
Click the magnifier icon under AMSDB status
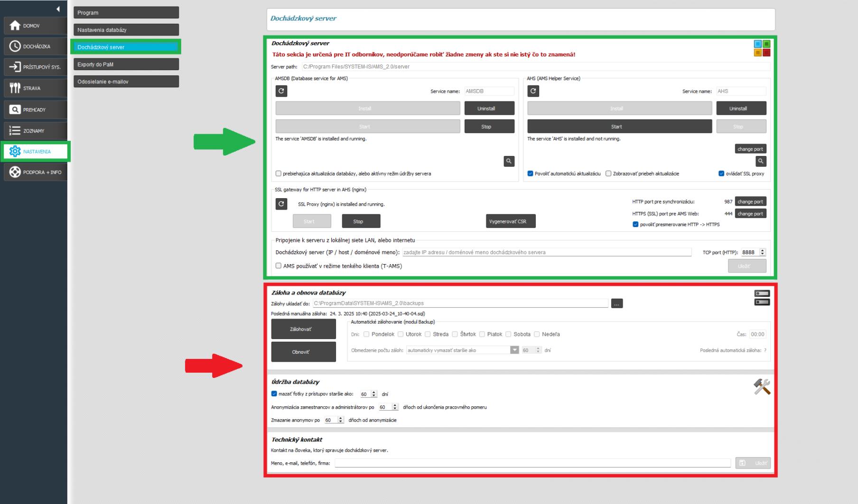click(509, 161)
